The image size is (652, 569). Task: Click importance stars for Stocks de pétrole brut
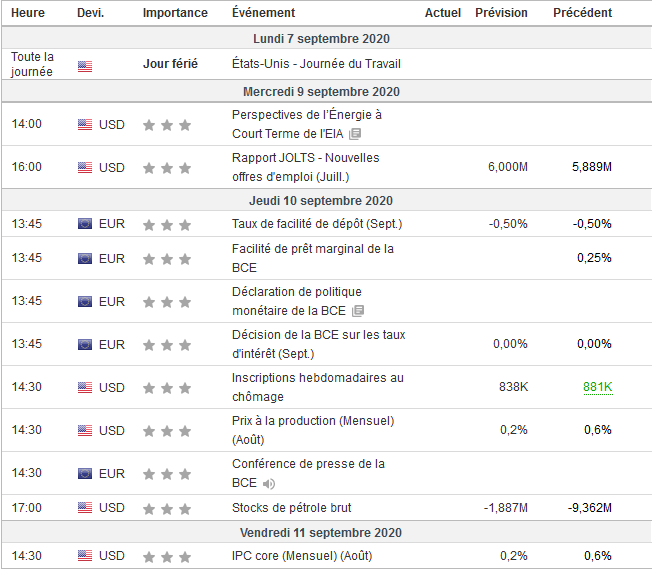pyautogui.click(x=166, y=508)
